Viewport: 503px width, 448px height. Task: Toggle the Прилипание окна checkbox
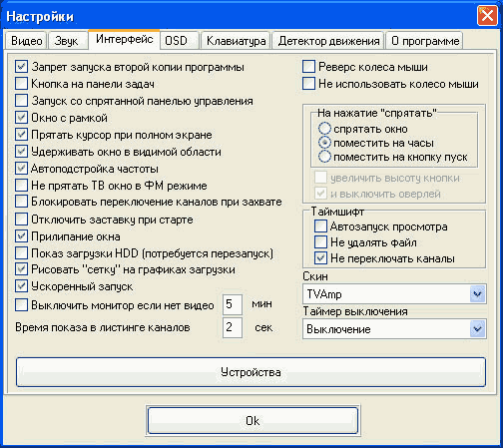21,236
